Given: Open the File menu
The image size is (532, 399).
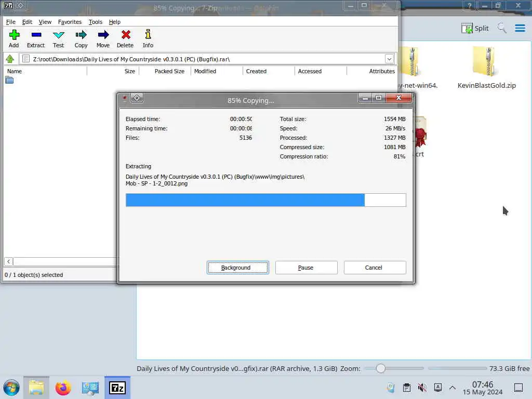Looking at the screenshot, I should coord(11,22).
